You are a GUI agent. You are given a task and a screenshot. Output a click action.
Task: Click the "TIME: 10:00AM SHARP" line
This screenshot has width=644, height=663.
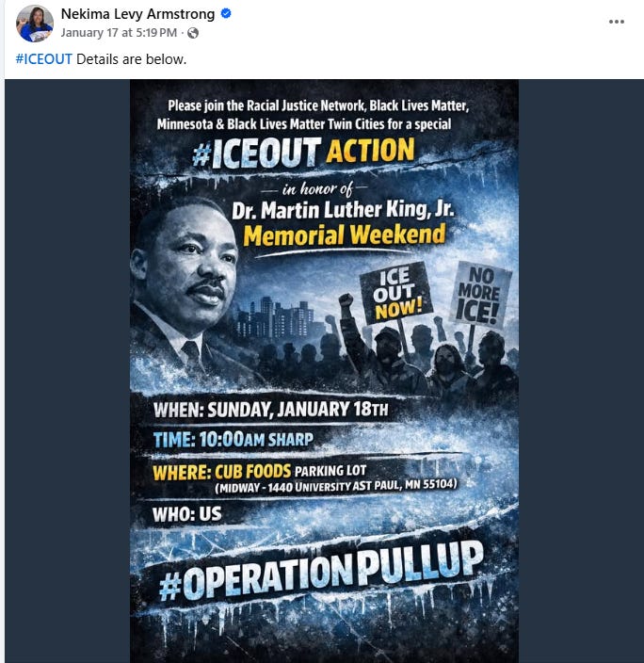click(233, 440)
